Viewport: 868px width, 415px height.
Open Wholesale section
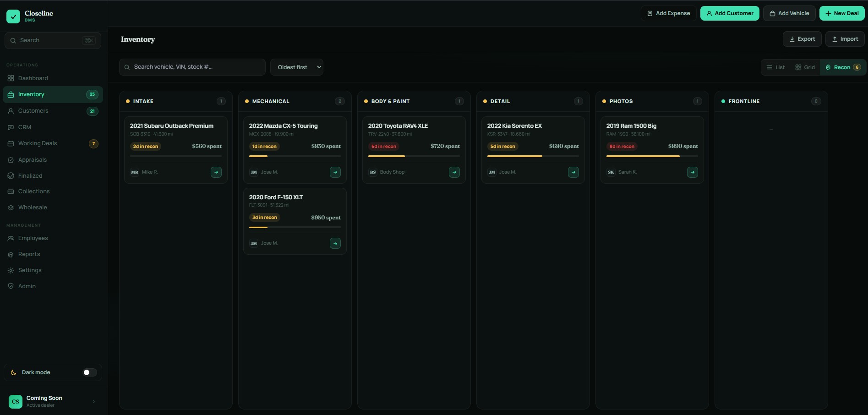pos(53,207)
